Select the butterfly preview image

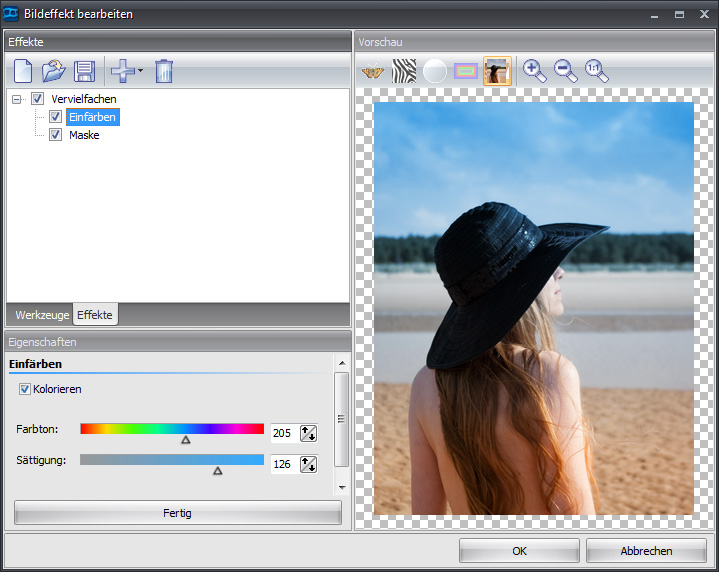pos(373,71)
